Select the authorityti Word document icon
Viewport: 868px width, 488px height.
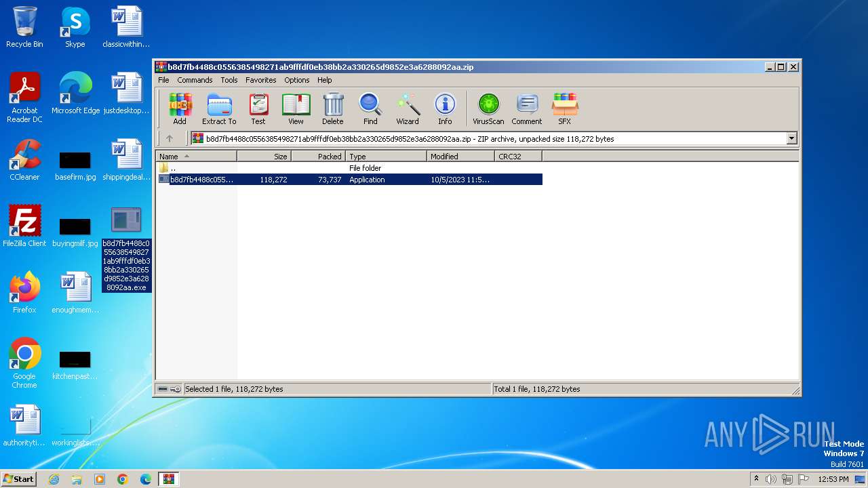click(24, 426)
